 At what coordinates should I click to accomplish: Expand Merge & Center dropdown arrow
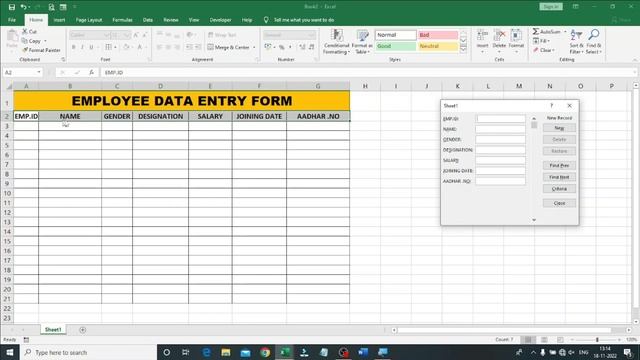pyautogui.click(x=254, y=47)
